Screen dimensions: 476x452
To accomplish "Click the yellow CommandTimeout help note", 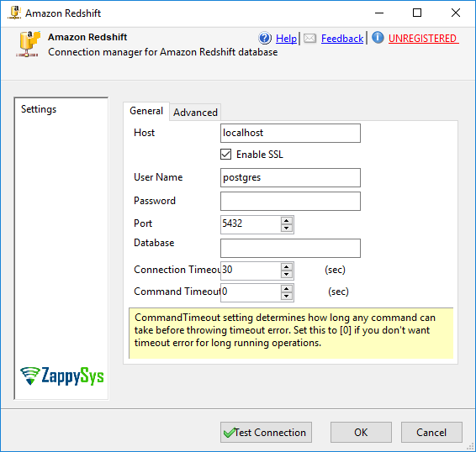I will point(291,333).
